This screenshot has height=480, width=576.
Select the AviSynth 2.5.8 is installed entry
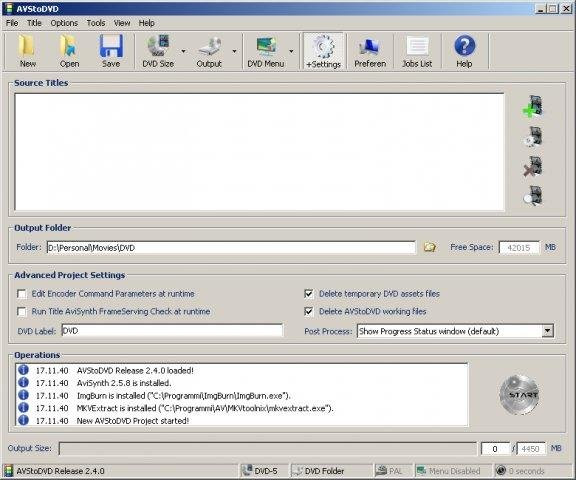(242, 383)
